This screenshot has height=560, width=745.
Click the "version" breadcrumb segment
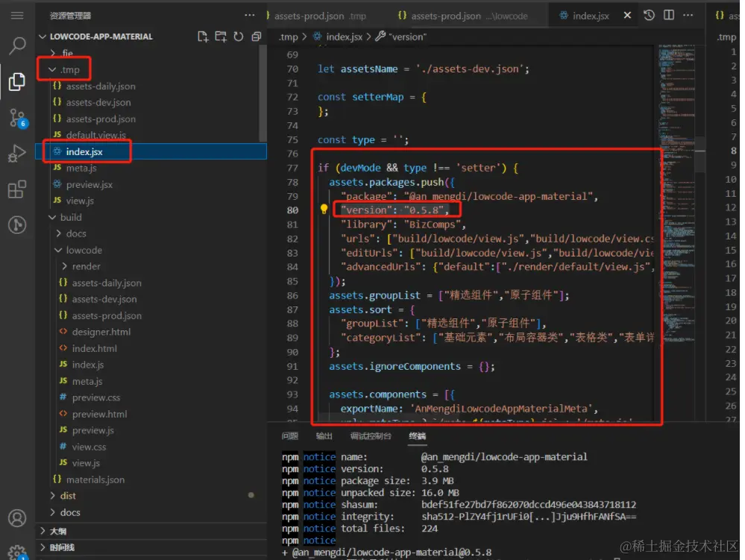(x=408, y=37)
